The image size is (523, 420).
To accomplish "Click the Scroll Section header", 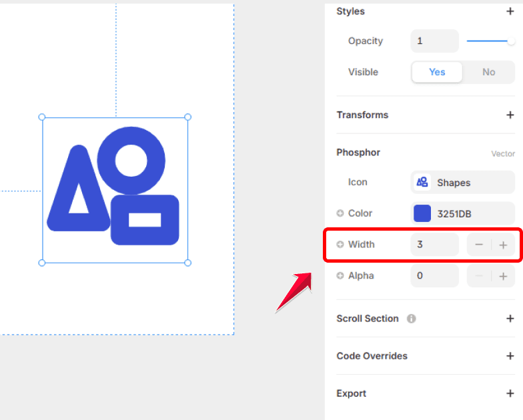I will [x=368, y=319].
